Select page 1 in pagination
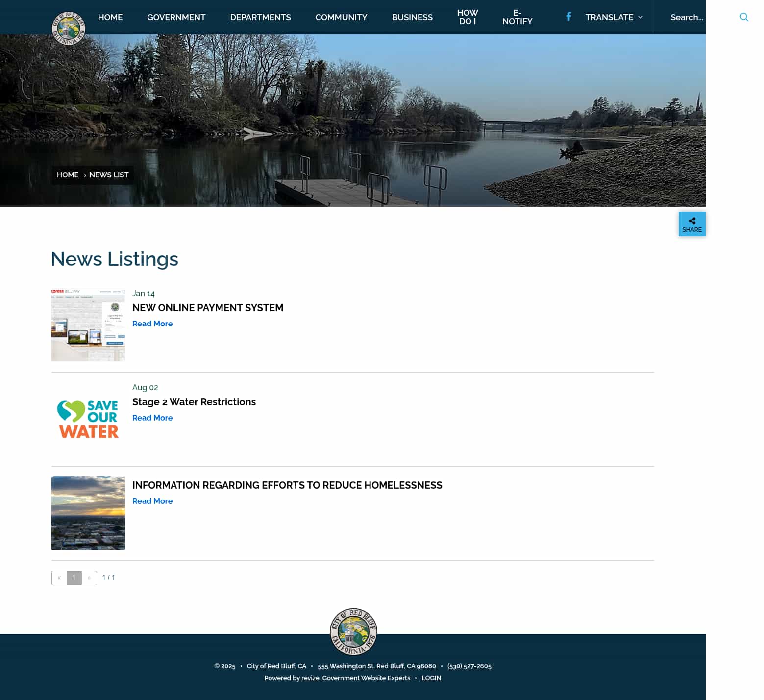The width and height of the screenshot is (764, 700). (74, 578)
